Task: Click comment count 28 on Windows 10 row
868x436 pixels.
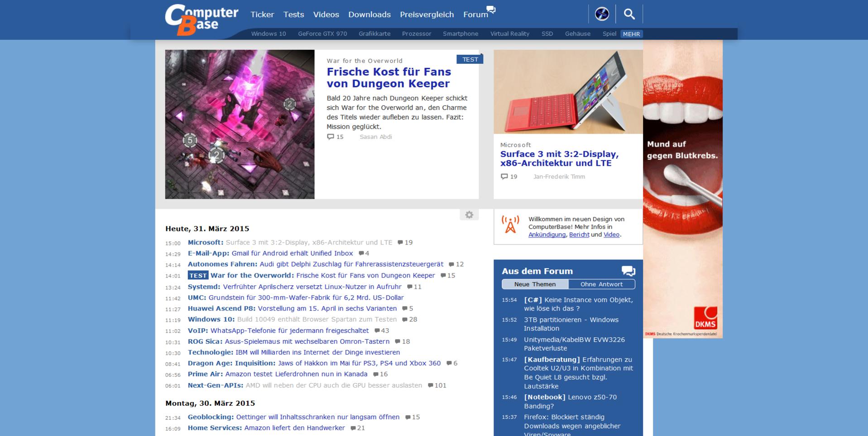Action: [410, 320]
